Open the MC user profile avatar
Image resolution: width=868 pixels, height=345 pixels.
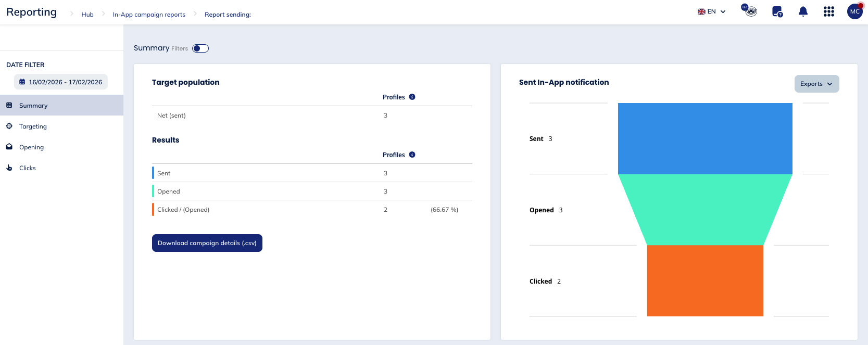pos(855,11)
